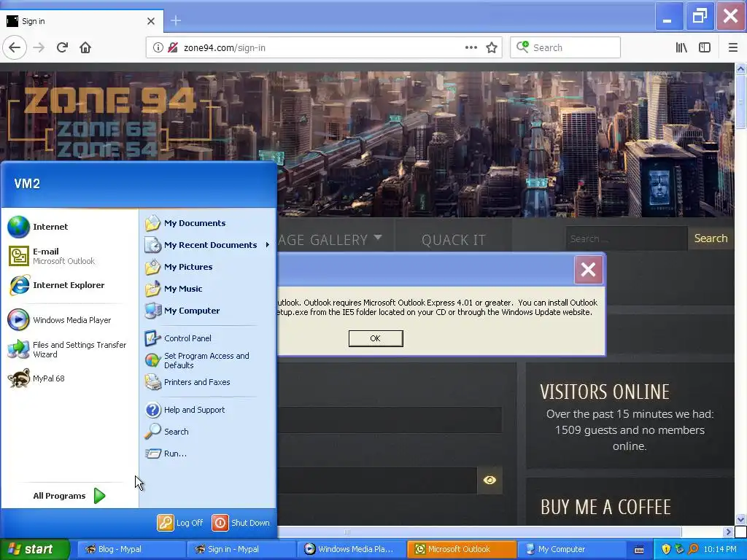The image size is (747, 560).
Task: Switch to Sign in - Mypal taskbar item
Action: 241,550
